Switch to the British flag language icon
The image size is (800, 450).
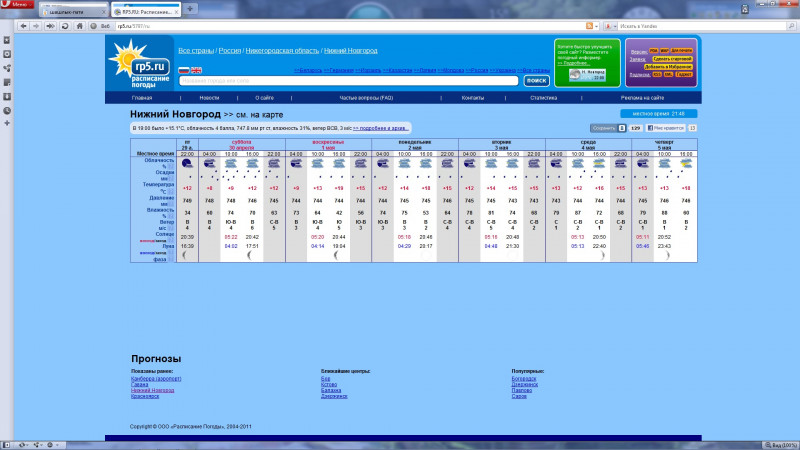tap(197, 70)
